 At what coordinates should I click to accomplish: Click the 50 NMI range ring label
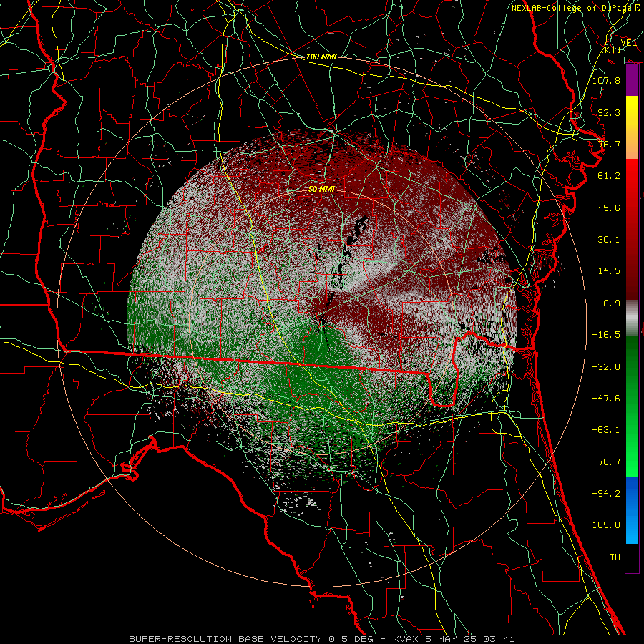click(x=321, y=190)
